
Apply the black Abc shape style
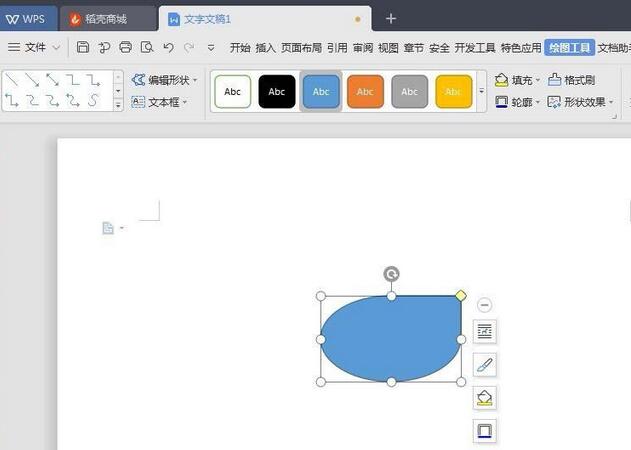(277, 91)
